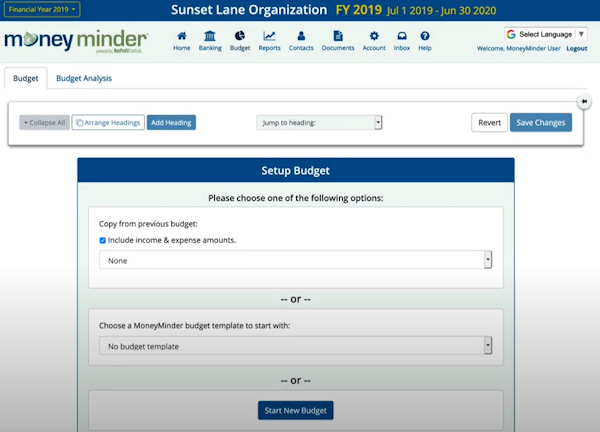The image size is (600, 432).
Task: Open the Jump to heading dropdown
Action: point(319,122)
